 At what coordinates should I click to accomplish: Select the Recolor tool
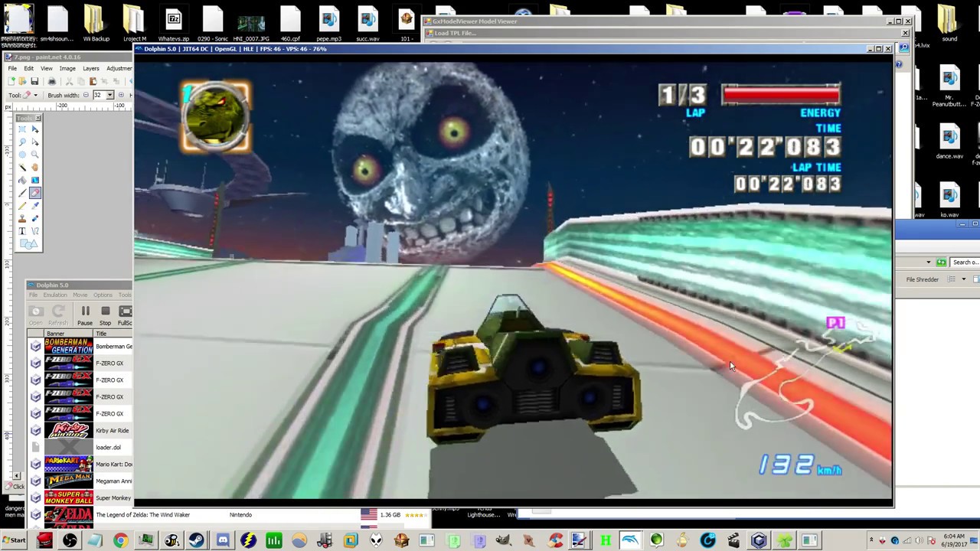(34, 218)
